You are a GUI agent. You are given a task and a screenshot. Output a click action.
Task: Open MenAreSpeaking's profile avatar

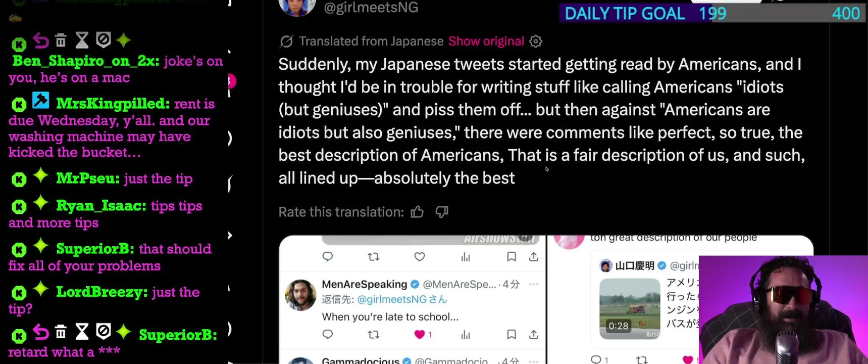300,295
